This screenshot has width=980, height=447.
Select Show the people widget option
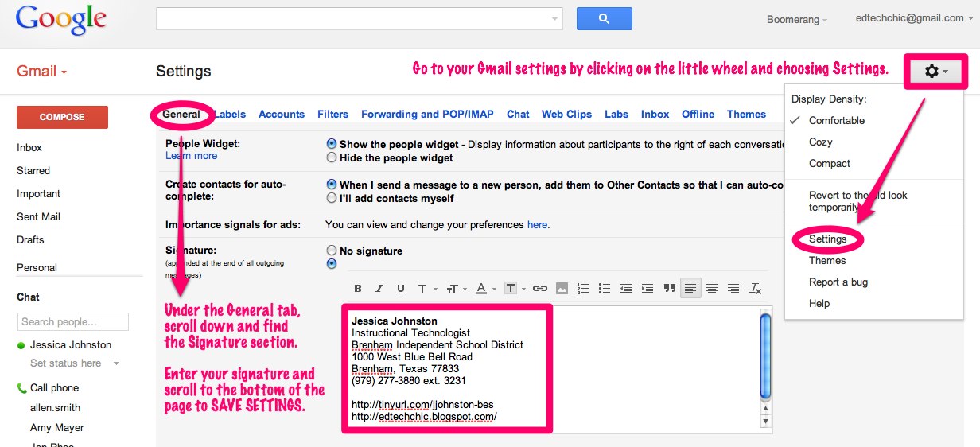tap(332, 144)
